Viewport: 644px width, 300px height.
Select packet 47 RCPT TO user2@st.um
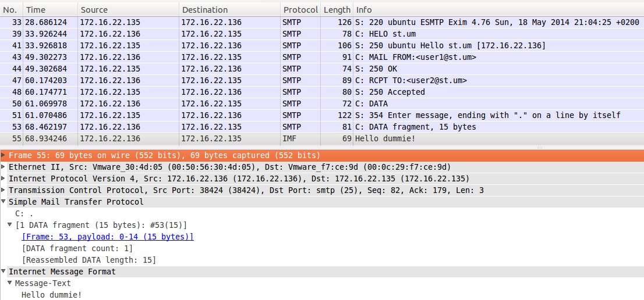[322, 80]
